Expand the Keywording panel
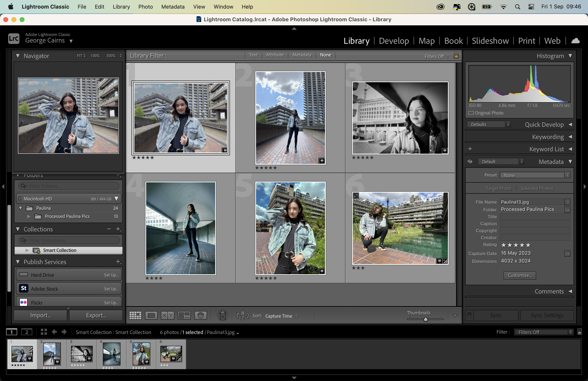Viewport: 588px width, 381px height. click(x=570, y=137)
